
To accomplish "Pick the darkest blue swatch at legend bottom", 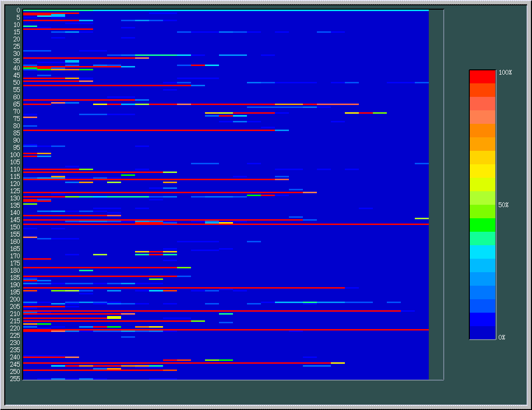I will pos(482,333).
